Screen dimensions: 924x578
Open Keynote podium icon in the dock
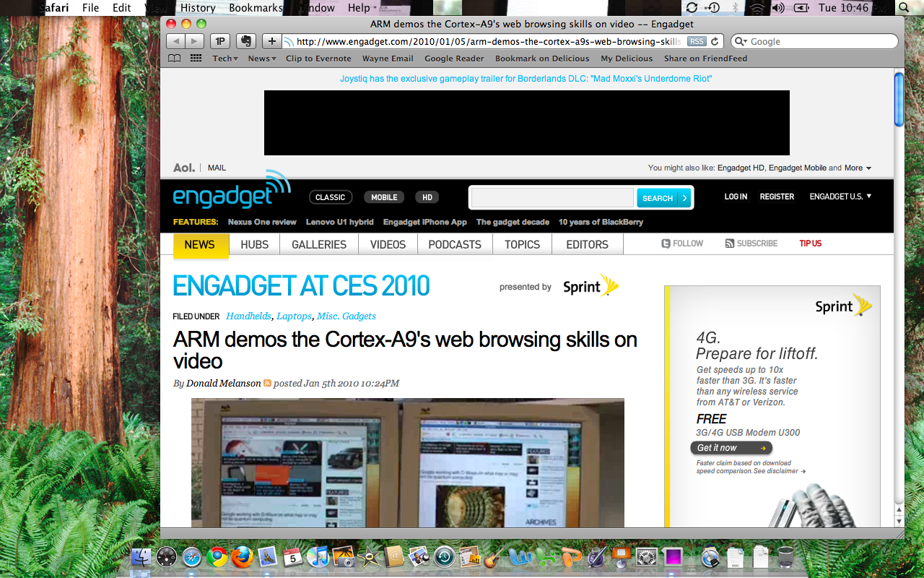tap(621, 557)
